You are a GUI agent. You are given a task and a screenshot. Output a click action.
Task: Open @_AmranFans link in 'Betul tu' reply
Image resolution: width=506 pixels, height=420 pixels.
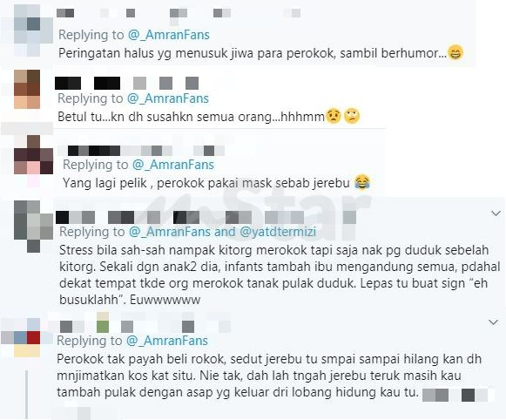tap(168, 98)
